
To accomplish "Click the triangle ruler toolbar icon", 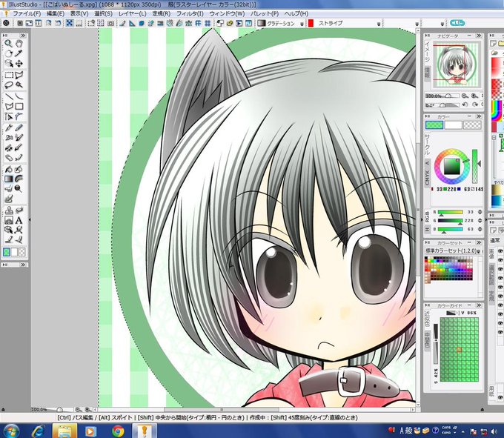I will pos(132,23).
